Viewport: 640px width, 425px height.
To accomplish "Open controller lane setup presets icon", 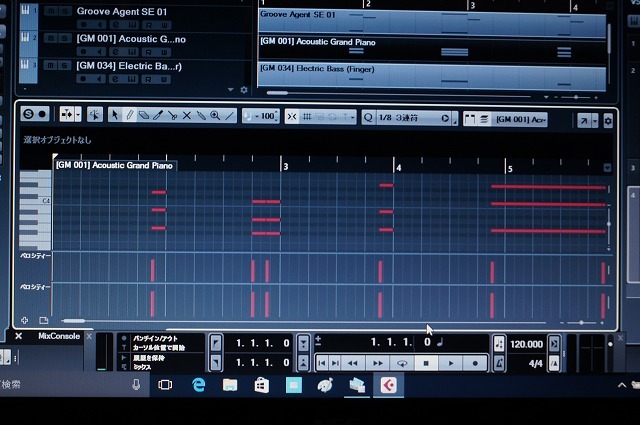I will point(44,320).
